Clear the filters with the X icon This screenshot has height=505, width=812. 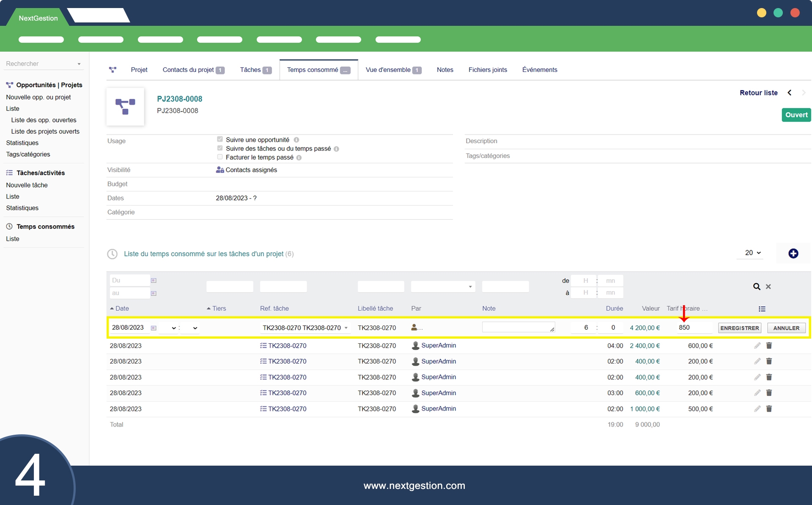click(768, 287)
